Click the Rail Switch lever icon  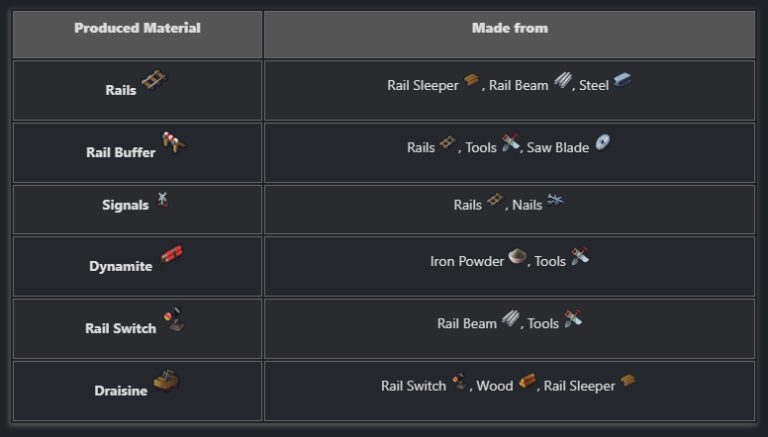point(173,321)
